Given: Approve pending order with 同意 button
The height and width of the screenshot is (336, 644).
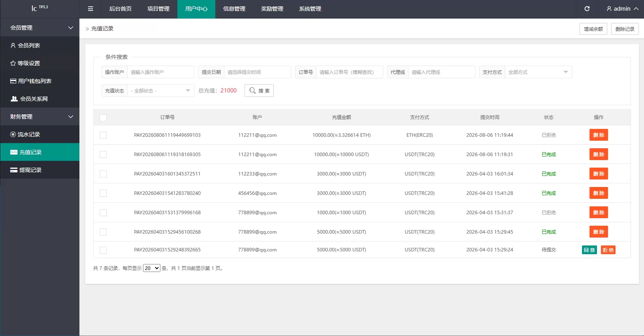Looking at the screenshot, I should (589, 250).
